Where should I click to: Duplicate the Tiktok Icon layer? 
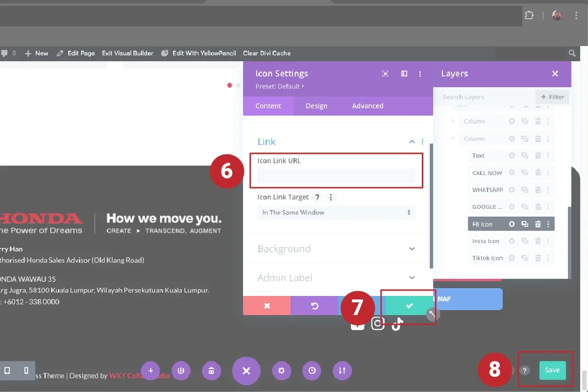coord(525,258)
